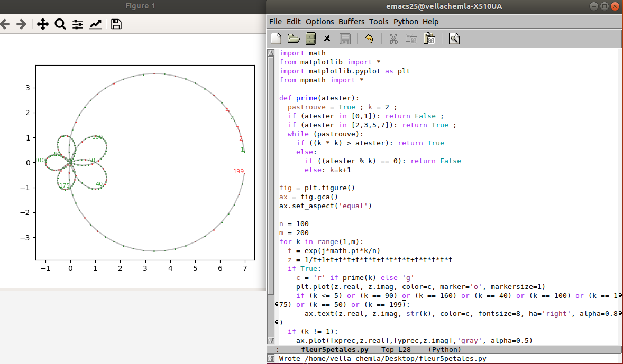
Task: Open the Python menu in Emacs
Action: pyautogui.click(x=406, y=22)
